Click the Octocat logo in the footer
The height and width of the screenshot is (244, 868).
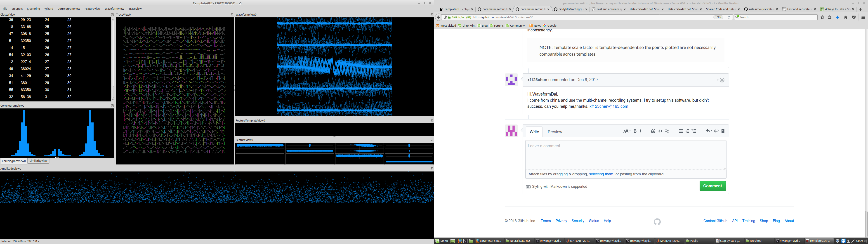657,222
